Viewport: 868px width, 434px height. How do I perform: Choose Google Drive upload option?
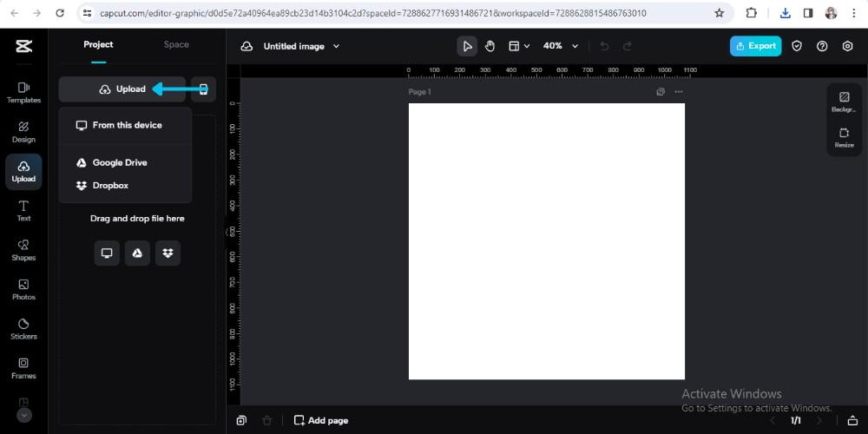[x=125, y=163]
